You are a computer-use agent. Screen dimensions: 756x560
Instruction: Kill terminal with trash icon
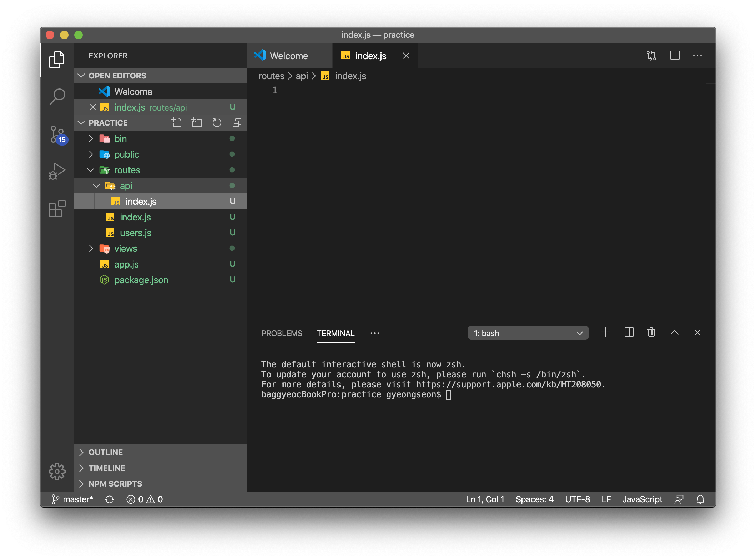[651, 332]
